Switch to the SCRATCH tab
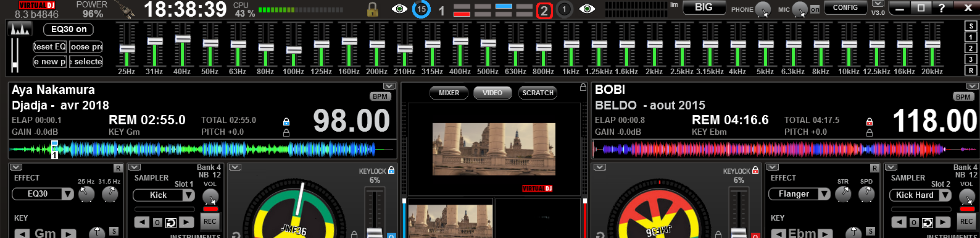980x238 pixels. click(538, 93)
